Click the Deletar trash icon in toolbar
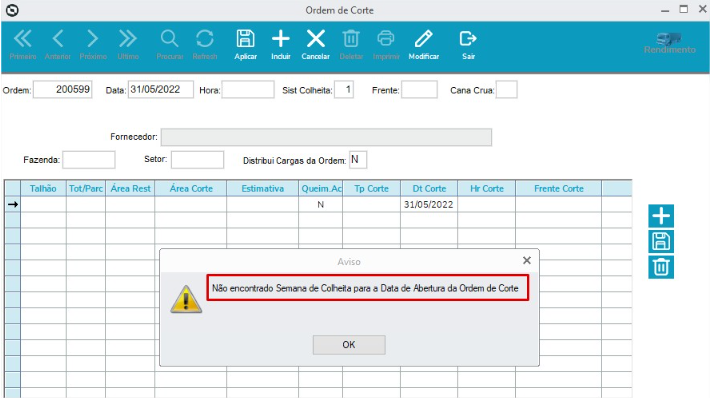The image size is (711, 398). coord(351,45)
